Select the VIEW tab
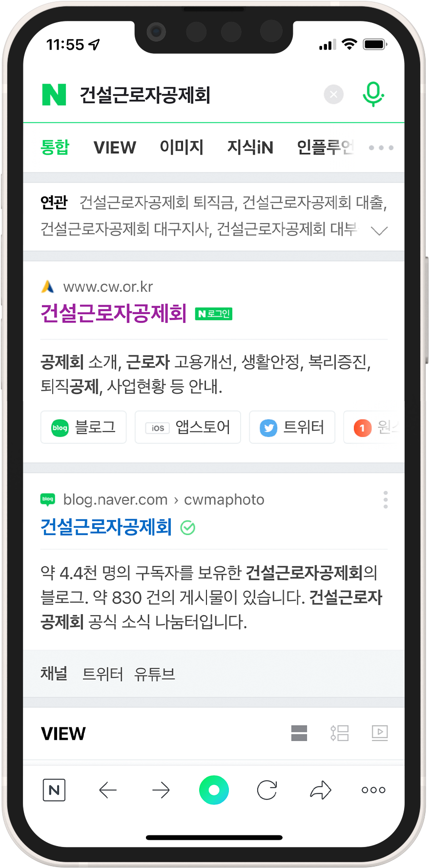Viewport: 429px width, 868px height. tap(115, 147)
